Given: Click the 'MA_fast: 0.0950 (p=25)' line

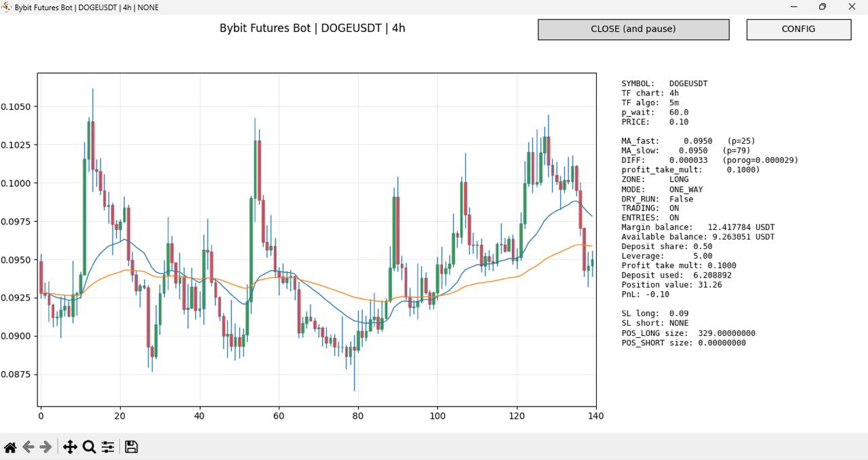Looking at the screenshot, I should point(688,141).
